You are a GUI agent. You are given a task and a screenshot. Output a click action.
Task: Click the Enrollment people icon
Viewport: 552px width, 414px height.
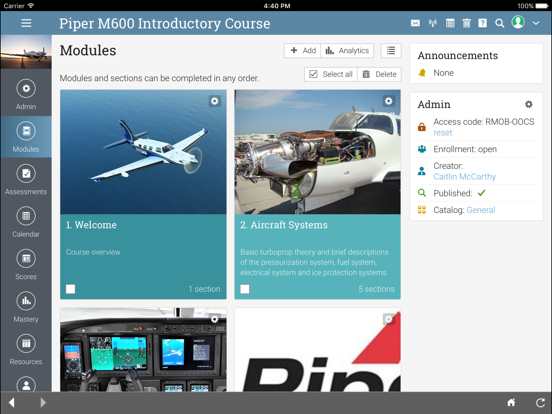[x=422, y=149]
